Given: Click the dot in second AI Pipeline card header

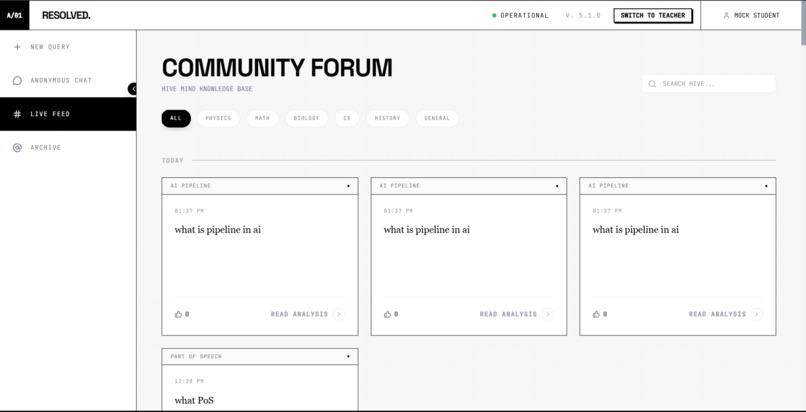Looking at the screenshot, I should 557,186.
